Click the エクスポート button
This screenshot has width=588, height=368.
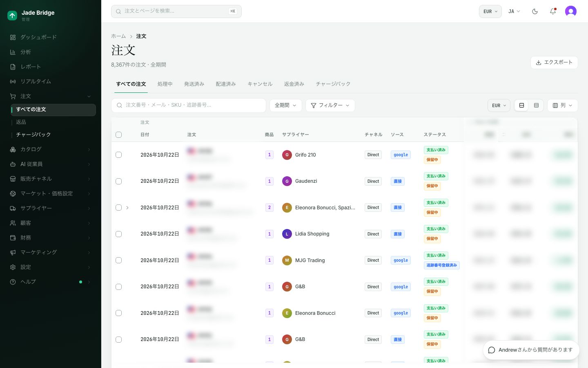[x=554, y=63]
